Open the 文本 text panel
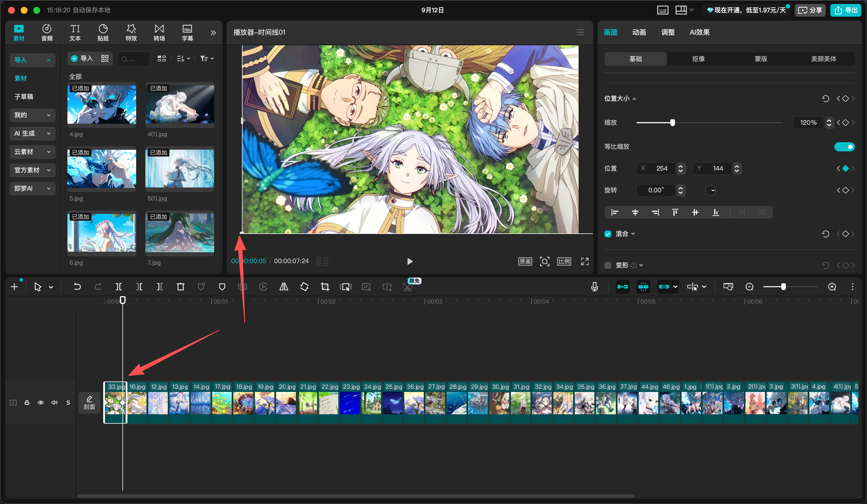This screenshot has height=504, width=867. tap(75, 33)
